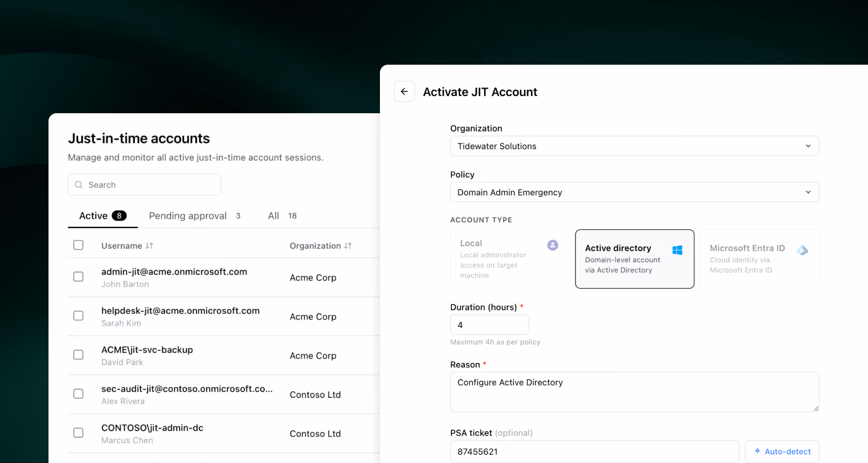The height and width of the screenshot is (463, 868).
Task: Click admin-jit@acme.onmicrosoft.com username
Action: (x=174, y=271)
